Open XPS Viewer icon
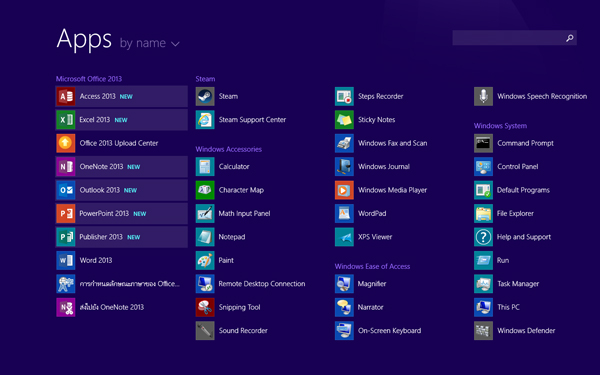Viewport: 600px width, 375px height. click(x=344, y=237)
